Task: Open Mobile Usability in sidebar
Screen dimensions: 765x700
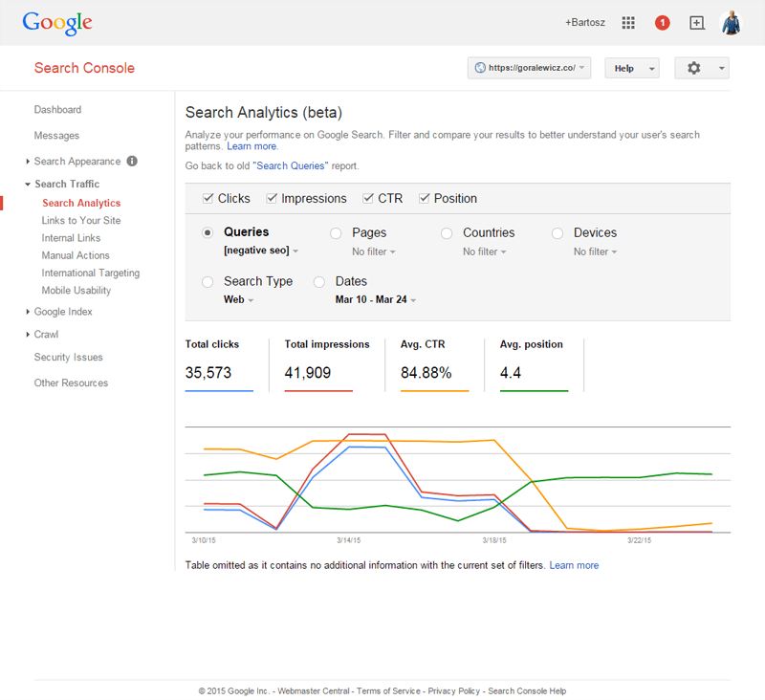Action: click(x=76, y=291)
